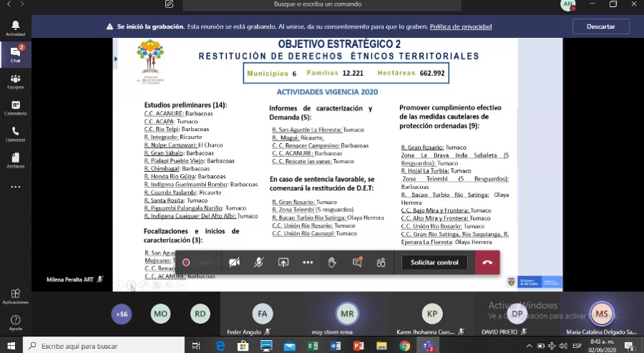Go forward using the forward arrow
Viewport: 644px width, 353px height.
click(x=22, y=4)
